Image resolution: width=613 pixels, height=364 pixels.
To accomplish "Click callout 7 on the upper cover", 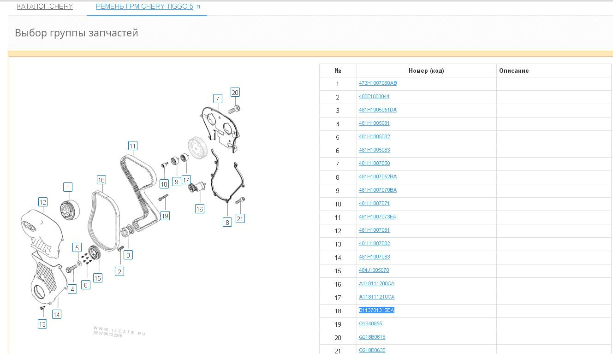I will click(x=217, y=99).
